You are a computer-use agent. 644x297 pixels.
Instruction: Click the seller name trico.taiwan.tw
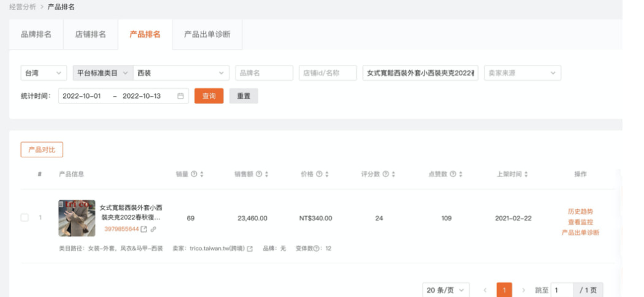click(217, 249)
